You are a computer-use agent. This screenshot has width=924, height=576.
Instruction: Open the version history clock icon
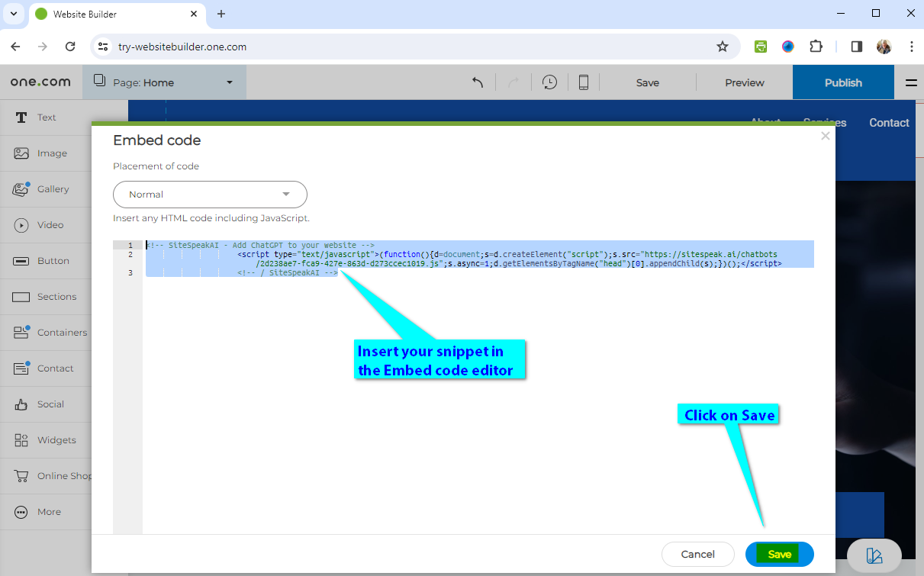click(x=549, y=82)
